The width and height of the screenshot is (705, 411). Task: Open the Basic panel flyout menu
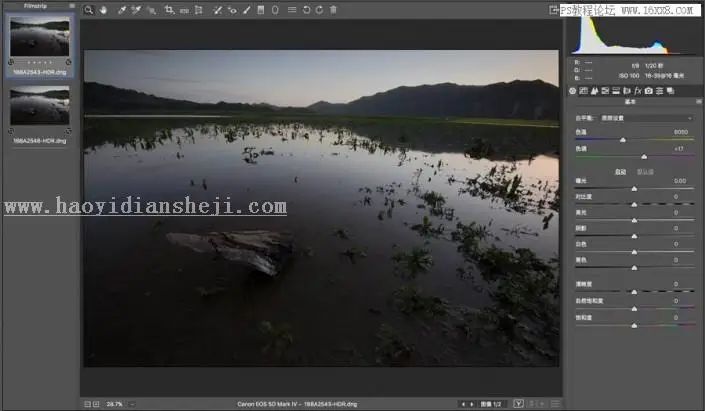(698, 102)
